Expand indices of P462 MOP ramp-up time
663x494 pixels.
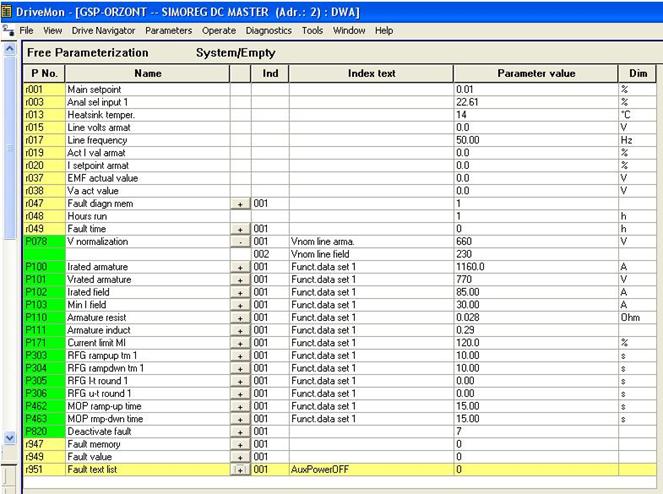click(240, 407)
